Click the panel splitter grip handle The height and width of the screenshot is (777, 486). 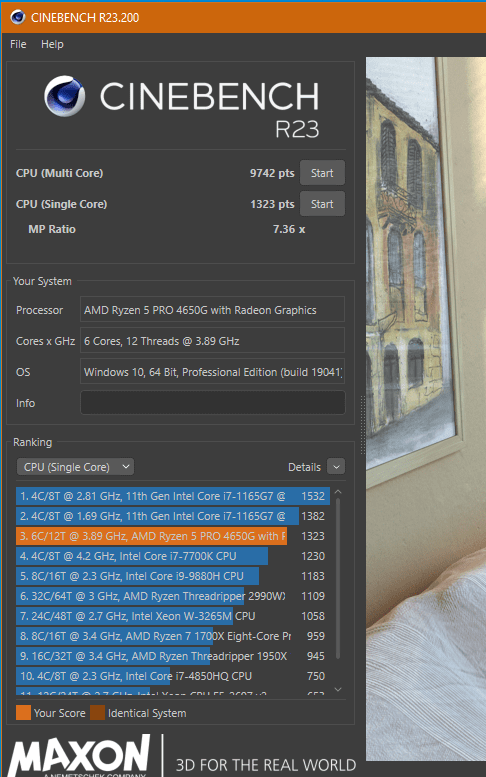(363, 425)
